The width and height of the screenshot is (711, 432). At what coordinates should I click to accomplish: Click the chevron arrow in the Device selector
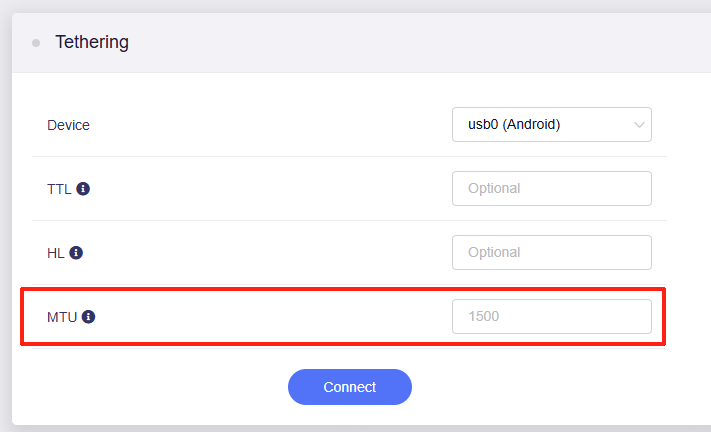pyautogui.click(x=639, y=125)
